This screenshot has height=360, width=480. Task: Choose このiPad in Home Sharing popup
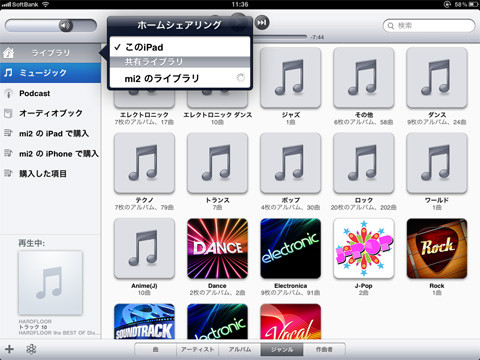click(180, 47)
